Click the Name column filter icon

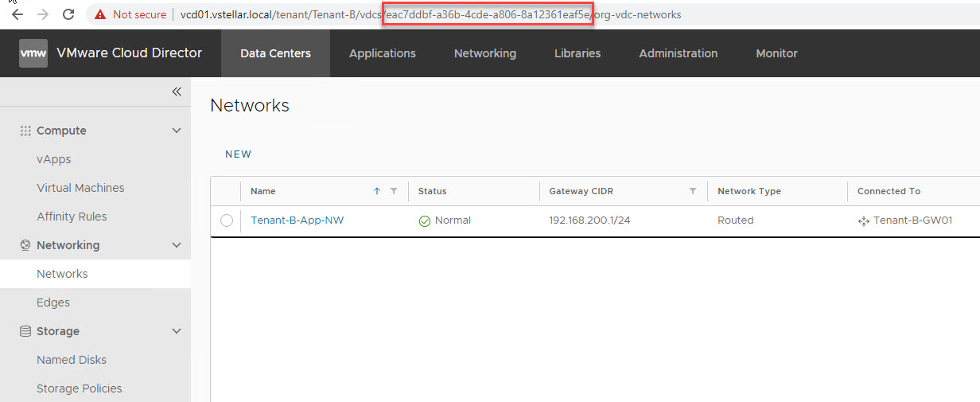coord(394,191)
